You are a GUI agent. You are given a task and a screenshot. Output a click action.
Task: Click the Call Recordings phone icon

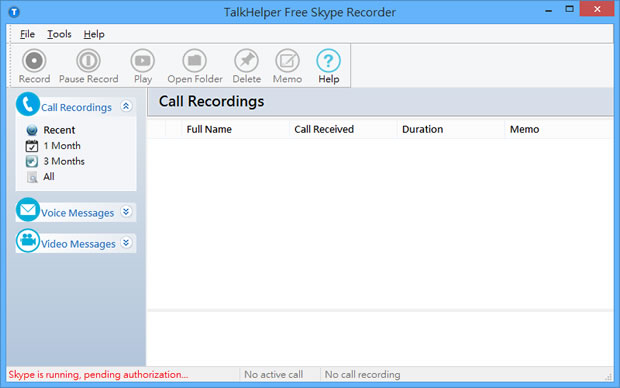point(28,104)
